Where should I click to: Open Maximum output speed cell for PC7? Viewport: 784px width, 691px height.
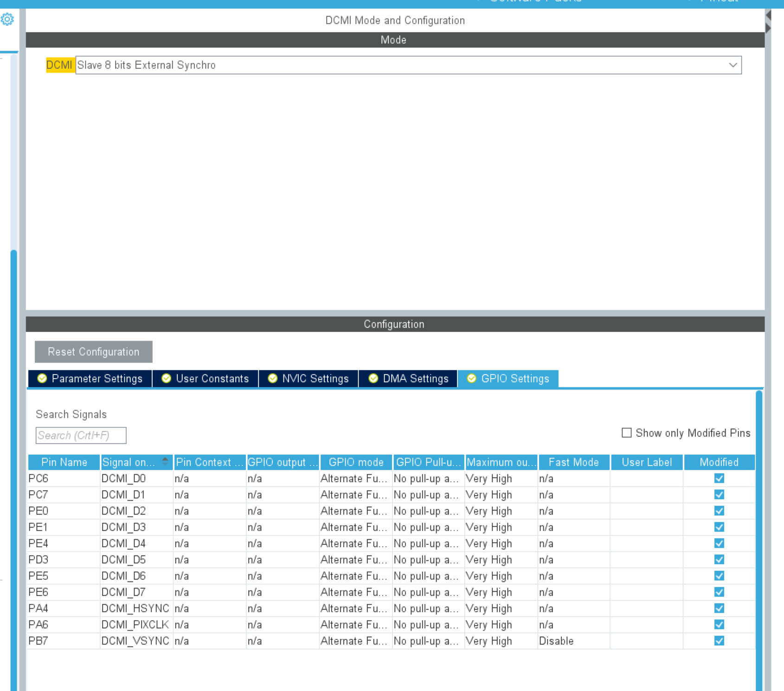click(501, 495)
